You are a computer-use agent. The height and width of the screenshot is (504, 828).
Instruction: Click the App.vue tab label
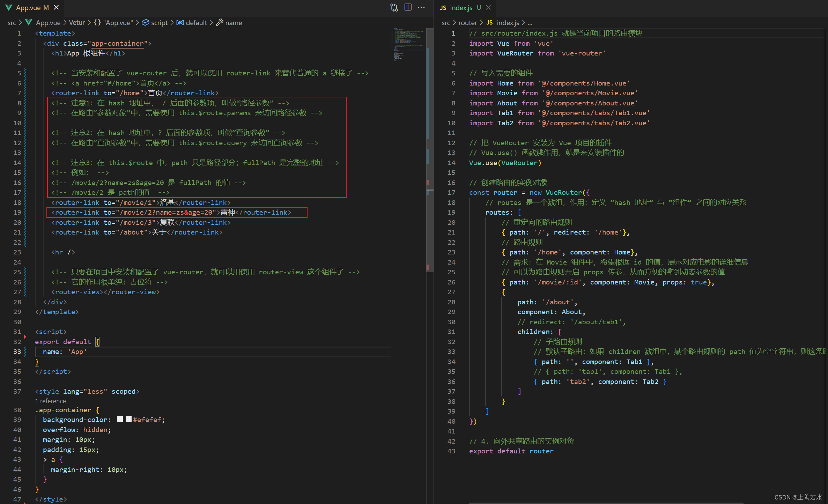[29, 8]
